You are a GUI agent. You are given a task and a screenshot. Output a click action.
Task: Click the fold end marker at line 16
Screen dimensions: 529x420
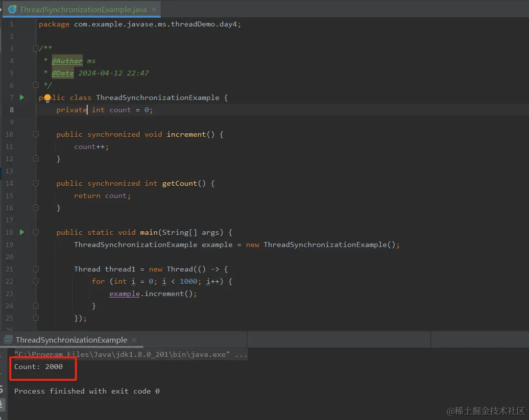pyautogui.click(x=36, y=208)
